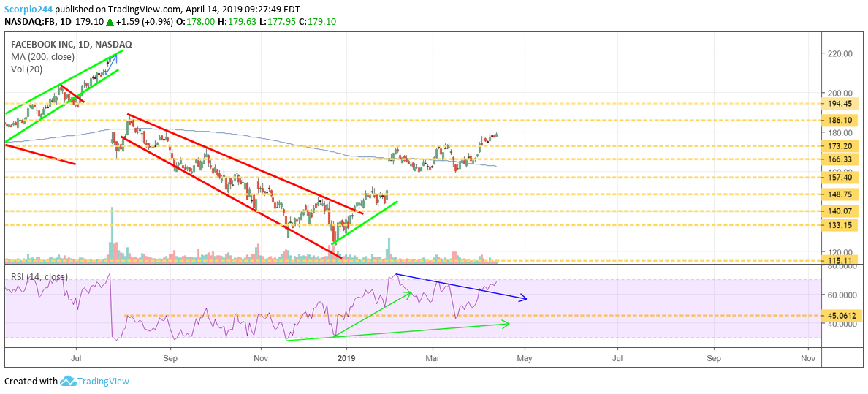This screenshot has height=394, width=868.
Task: Click the Sep label left of Nov on time axis
Action: coord(170,358)
